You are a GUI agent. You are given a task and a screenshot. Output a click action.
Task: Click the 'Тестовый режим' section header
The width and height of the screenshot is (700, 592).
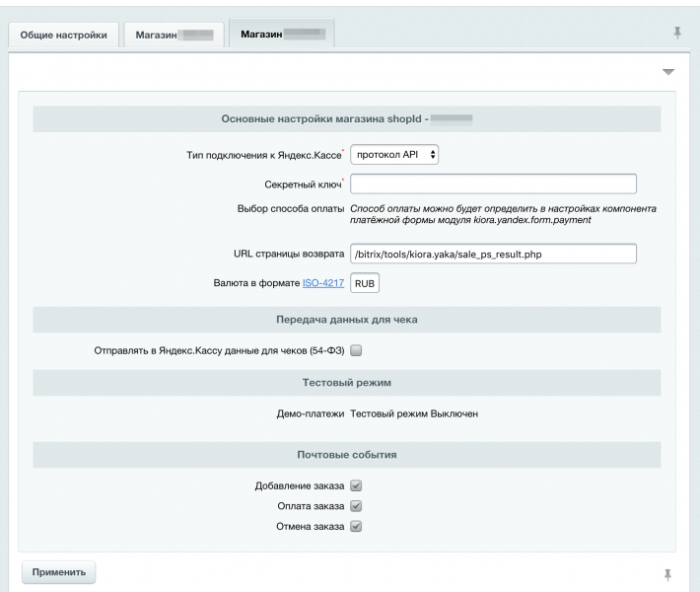point(347,381)
